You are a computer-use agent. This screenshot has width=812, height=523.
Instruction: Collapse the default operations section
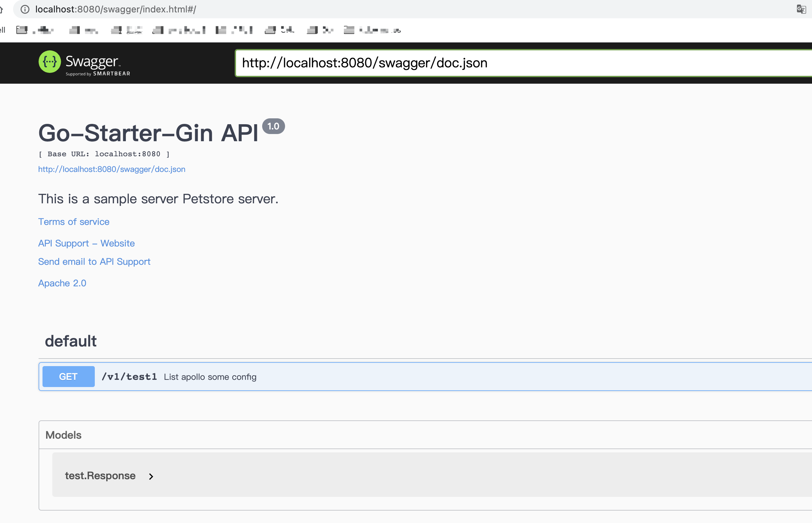[x=71, y=341]
